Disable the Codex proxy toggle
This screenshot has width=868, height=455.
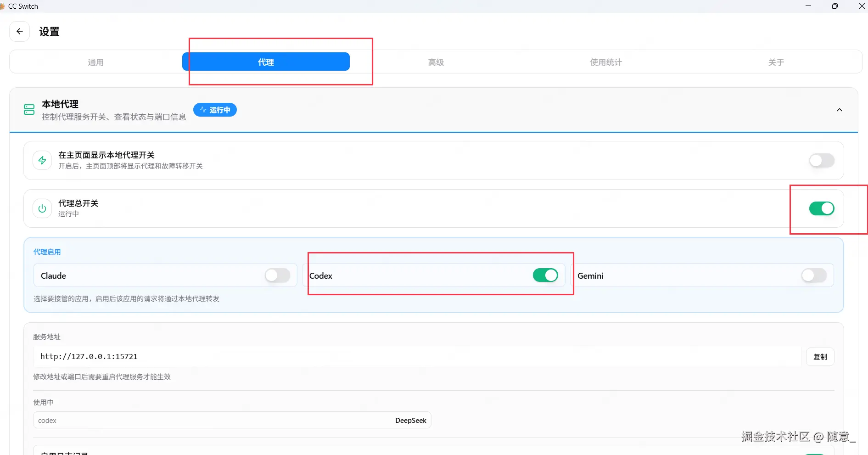pyautogui.click(x=545, y=275)
